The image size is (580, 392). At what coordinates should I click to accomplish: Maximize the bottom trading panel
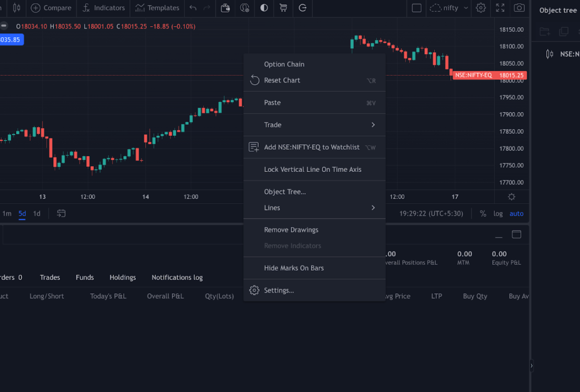(x=516, y=234)
